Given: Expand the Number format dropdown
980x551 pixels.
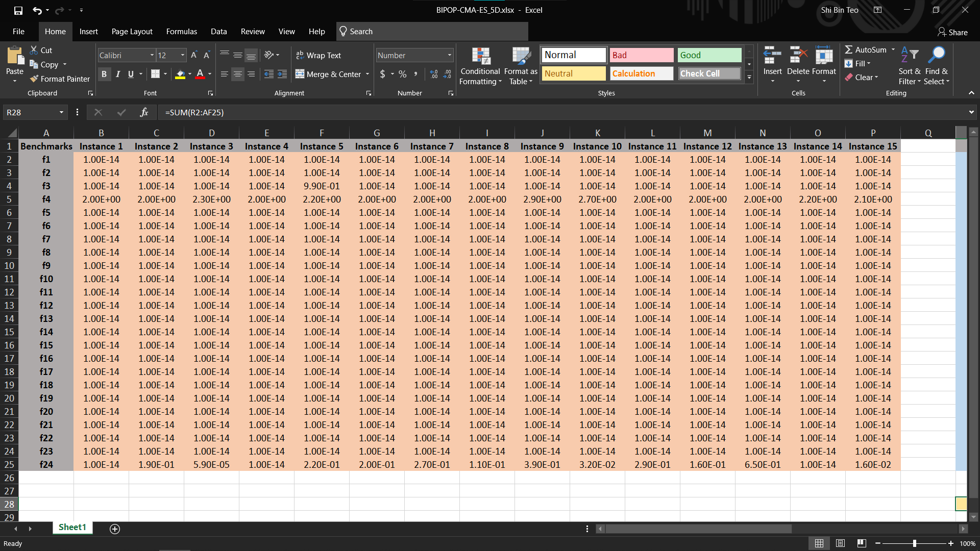Looking at the screenshot, I should (449, 55).
